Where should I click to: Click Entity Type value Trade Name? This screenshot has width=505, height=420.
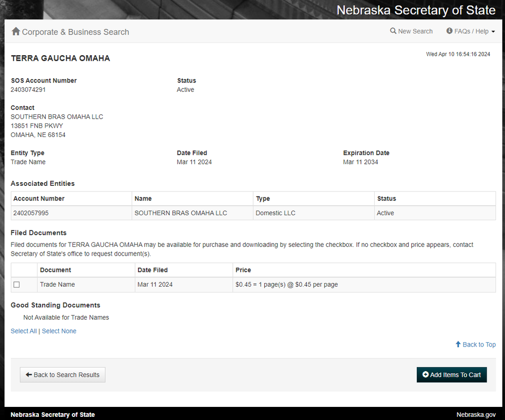pyautogui.click(x=28, y=162)
